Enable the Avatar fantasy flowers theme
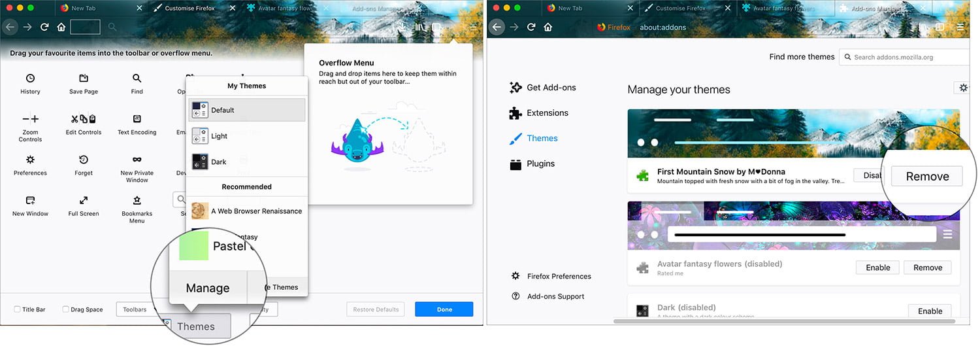Viewport: 980px width, 348px height. click(877, 268)
